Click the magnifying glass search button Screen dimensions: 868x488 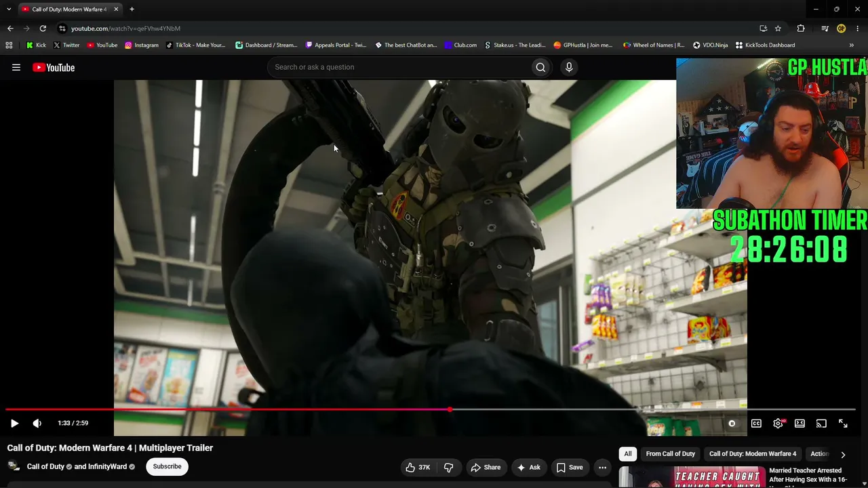[x=540, y=67]
